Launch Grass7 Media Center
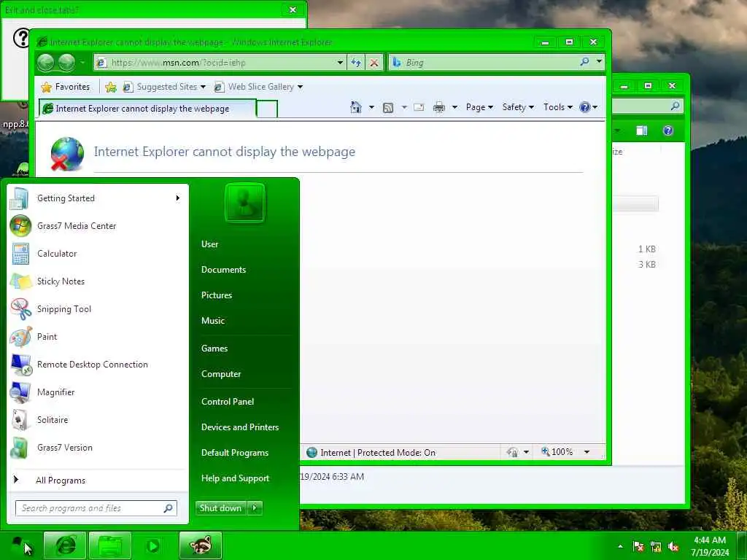The width and height of the screenshot is (747, 560). (x=98, y=226)
